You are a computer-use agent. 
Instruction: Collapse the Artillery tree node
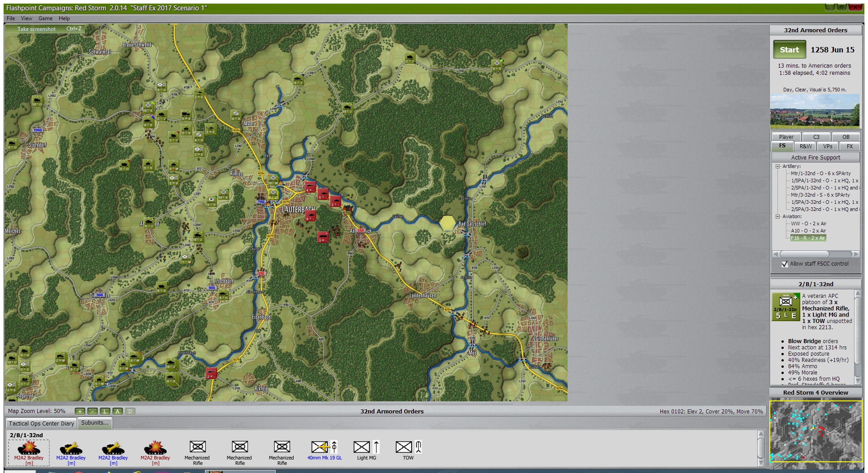click(778, 166)
